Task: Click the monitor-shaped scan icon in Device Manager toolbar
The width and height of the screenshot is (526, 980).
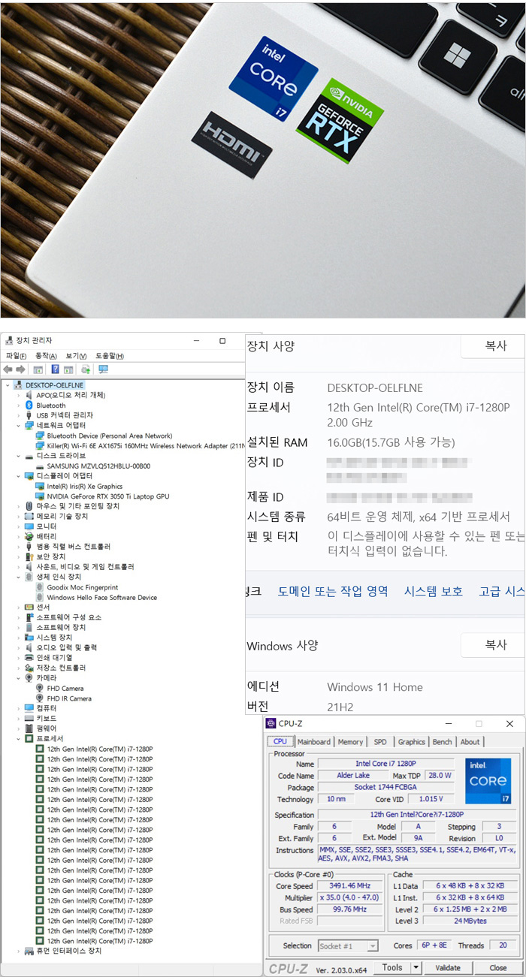Action: [103, 369]
